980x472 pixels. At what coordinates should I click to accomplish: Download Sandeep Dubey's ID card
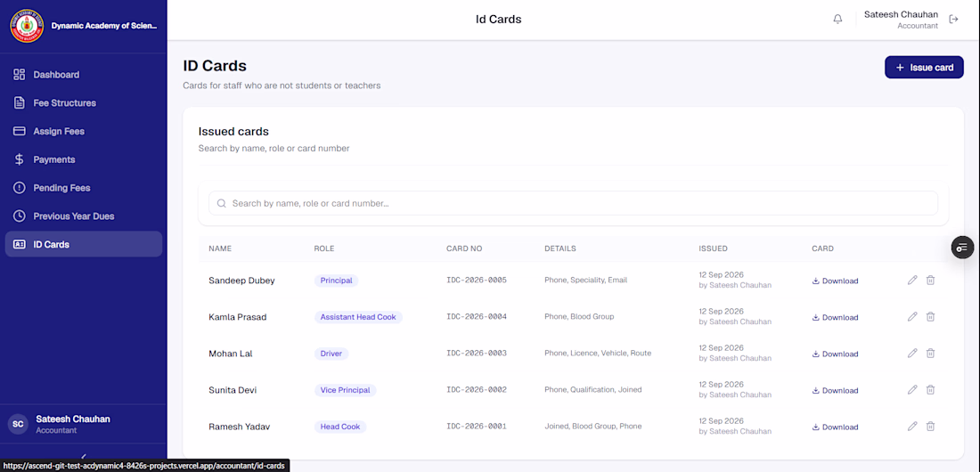835,281
